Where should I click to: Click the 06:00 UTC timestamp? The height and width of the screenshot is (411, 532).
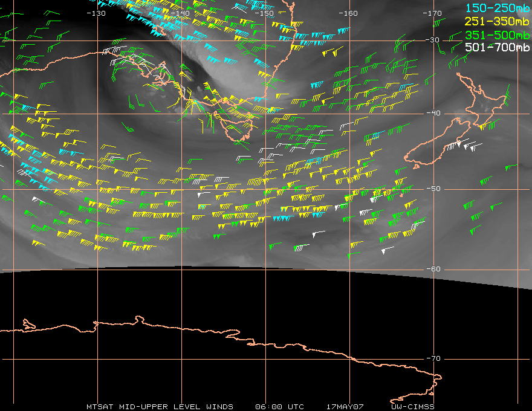point(279,407)
